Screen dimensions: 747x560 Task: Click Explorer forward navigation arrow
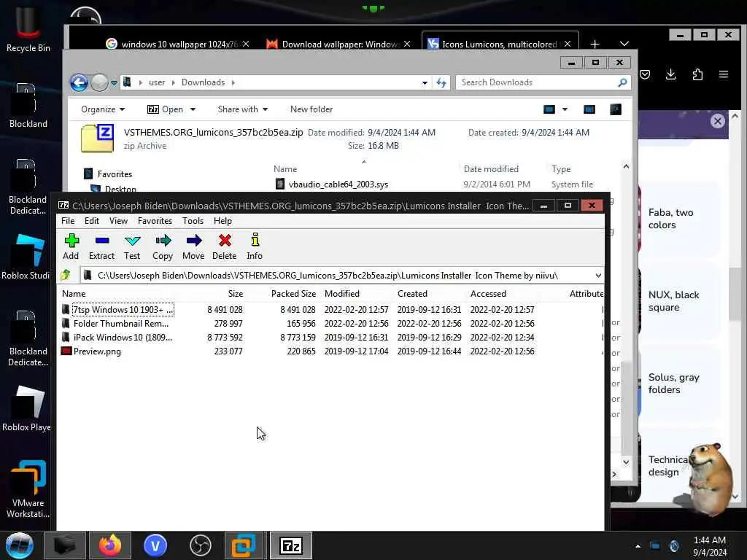99,82
